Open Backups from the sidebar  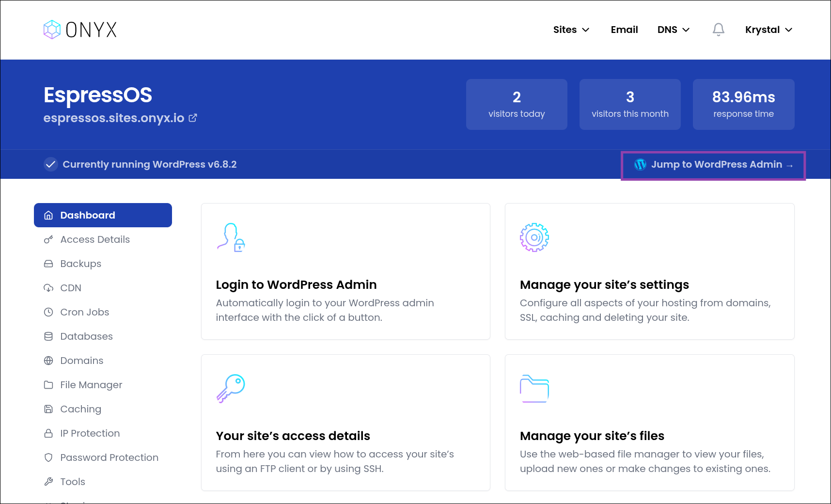click(103, 264)
